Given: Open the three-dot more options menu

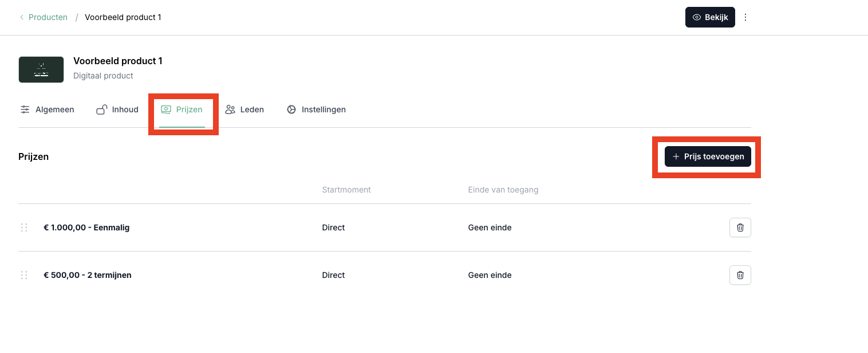Looking at the screenshot, I should coord(745,17).
